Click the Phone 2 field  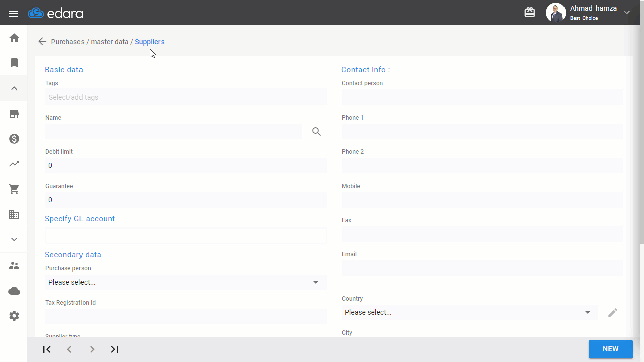tap(482, 165)
